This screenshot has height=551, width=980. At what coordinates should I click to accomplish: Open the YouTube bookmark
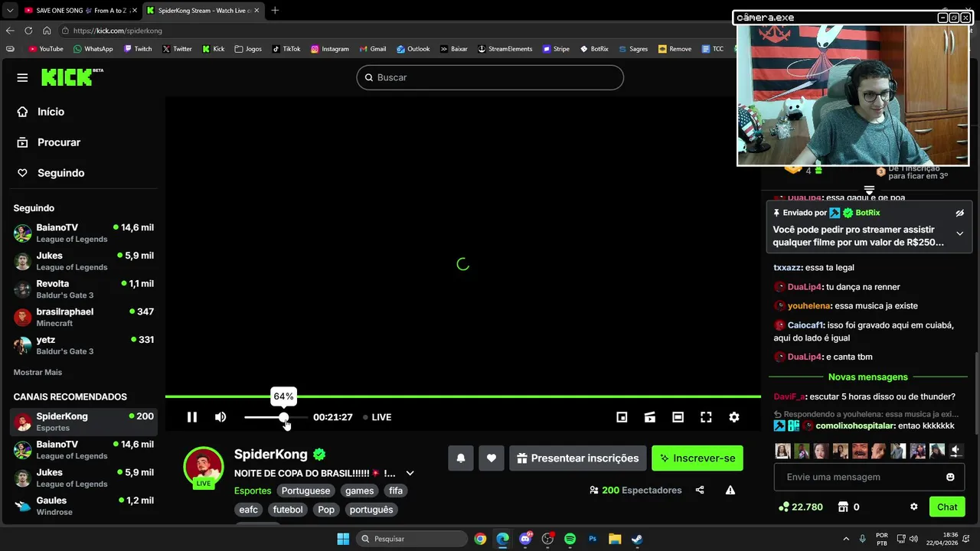point(46,49)
